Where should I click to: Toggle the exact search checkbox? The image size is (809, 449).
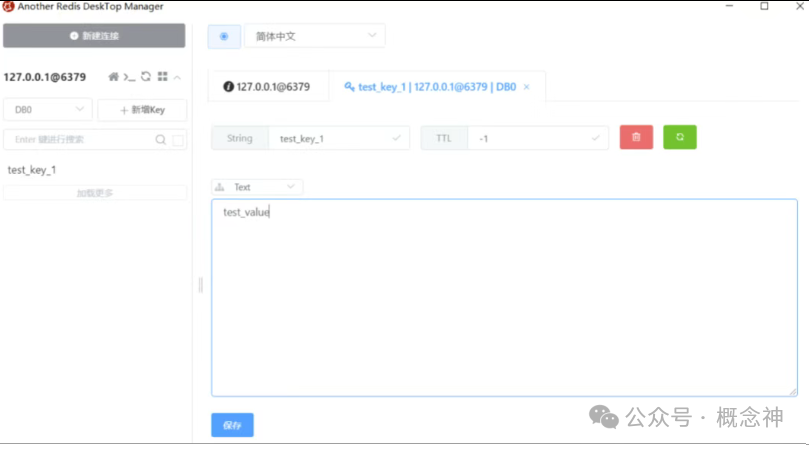click(178, 140)
